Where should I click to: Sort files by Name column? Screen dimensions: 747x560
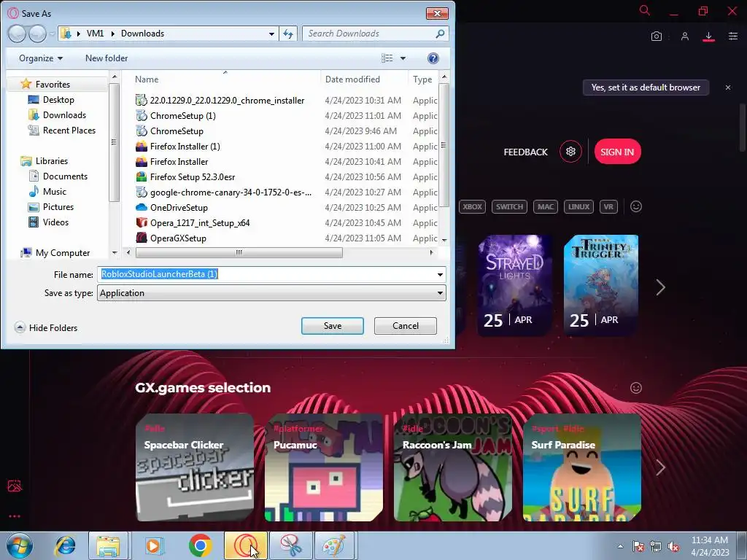point(147,79)
